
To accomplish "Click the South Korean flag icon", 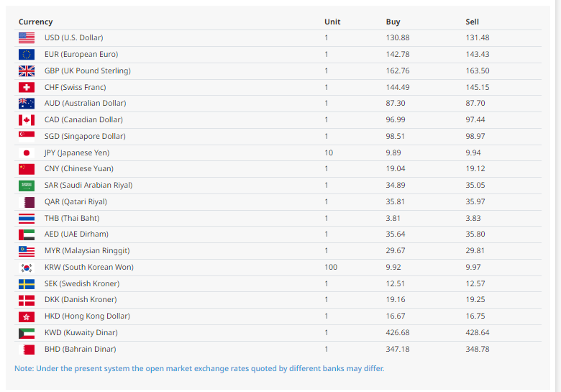I will pyautogui.click(x=27, y=268).
